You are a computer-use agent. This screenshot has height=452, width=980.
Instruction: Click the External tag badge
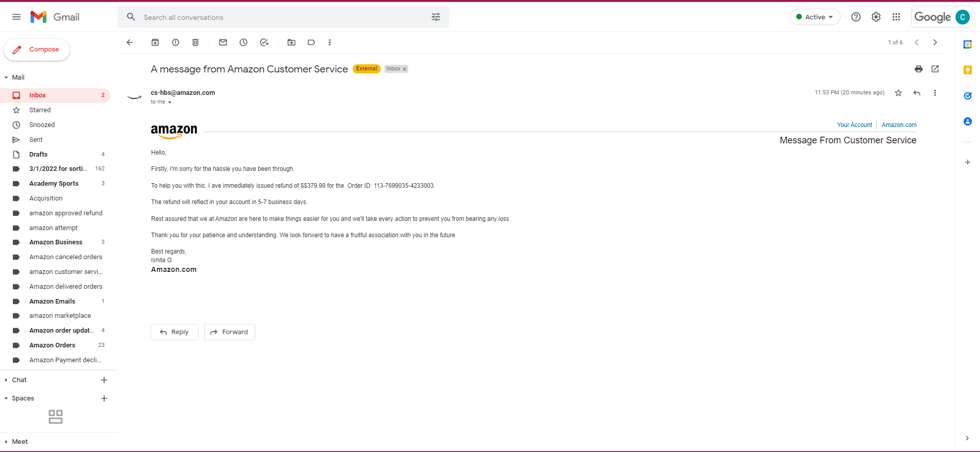tap(366, 69)
